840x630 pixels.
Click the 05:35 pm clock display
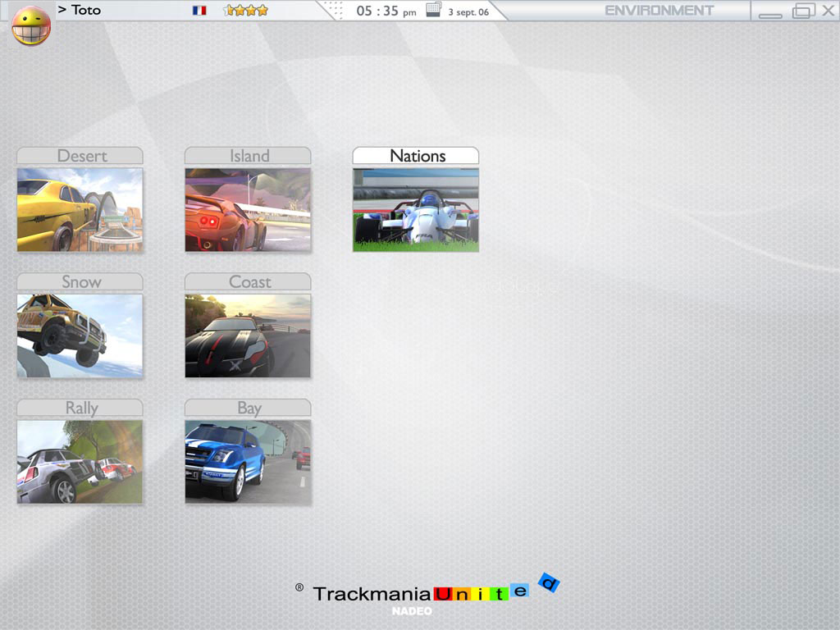386,11
